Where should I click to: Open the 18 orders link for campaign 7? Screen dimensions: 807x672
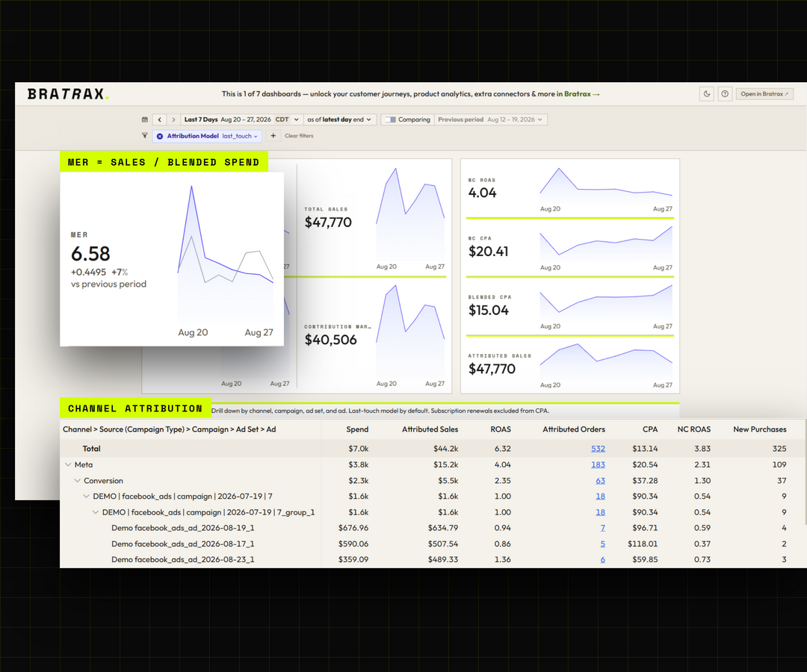pos(600,496)
